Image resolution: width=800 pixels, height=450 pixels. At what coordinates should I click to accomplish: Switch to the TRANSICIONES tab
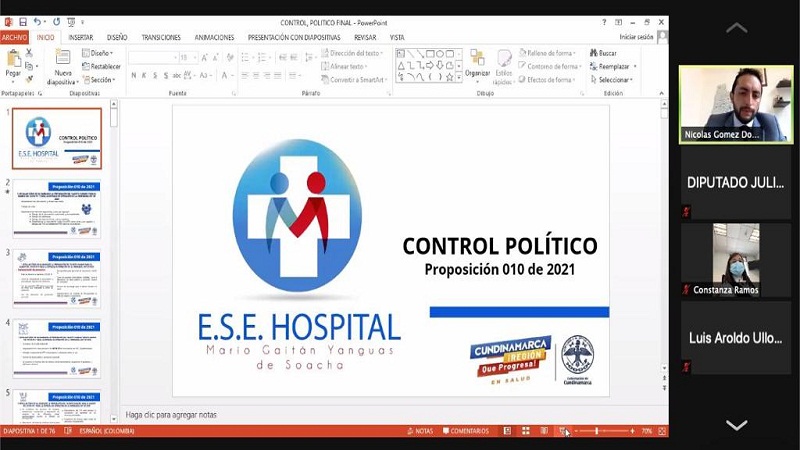click(x=161, y=37)
